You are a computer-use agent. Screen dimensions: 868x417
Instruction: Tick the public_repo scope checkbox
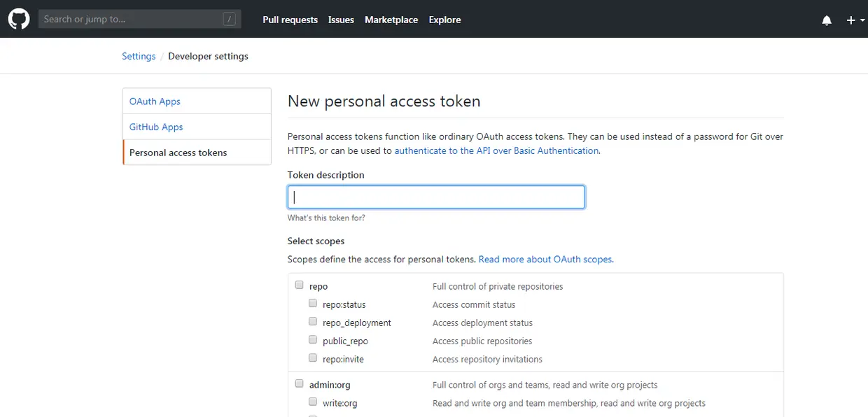point(314,340)
